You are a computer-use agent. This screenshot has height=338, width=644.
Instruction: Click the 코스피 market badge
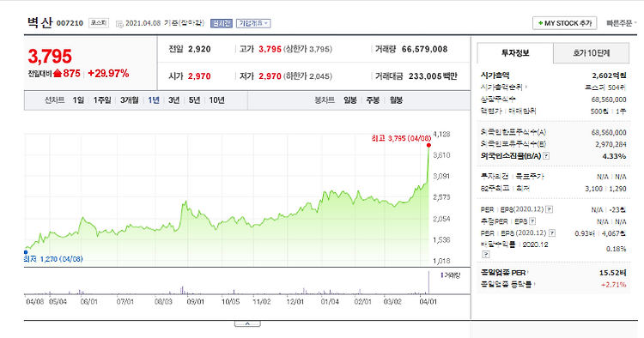click(x=99, y=23)
